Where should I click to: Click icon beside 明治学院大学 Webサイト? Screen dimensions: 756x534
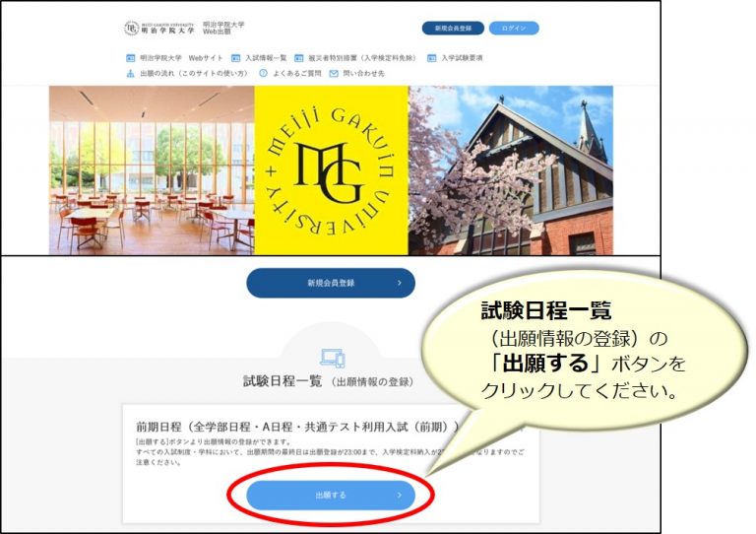130,58
